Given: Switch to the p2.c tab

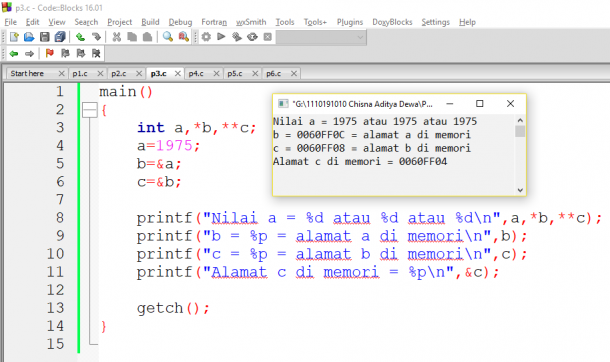Looking at the screenshot, I should pyautogui.click(x=119, y=73).
